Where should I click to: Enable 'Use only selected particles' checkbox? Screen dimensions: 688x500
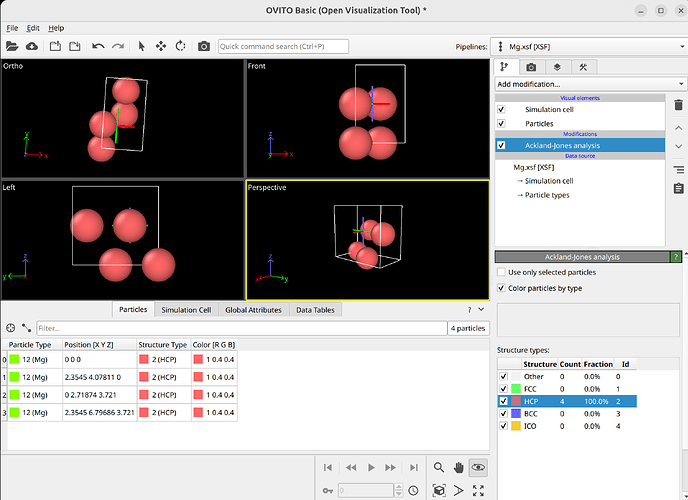pyautogui.click(x=502, y=272)
